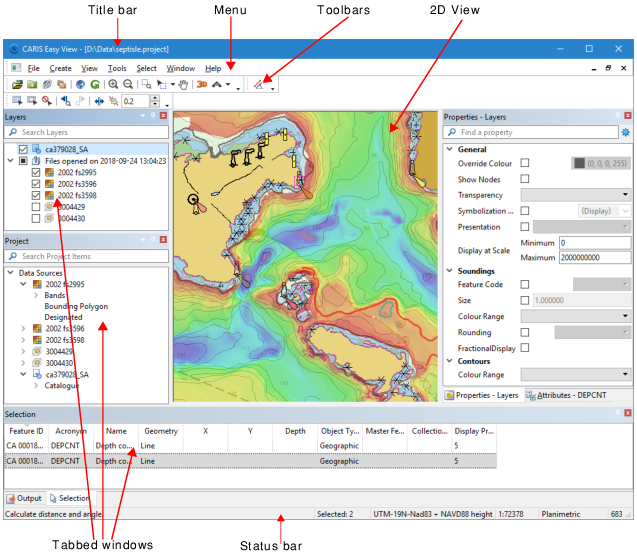Screen dimensions: 637x560
Task: Open the Tools menu
Action: [x=117, y=68]
